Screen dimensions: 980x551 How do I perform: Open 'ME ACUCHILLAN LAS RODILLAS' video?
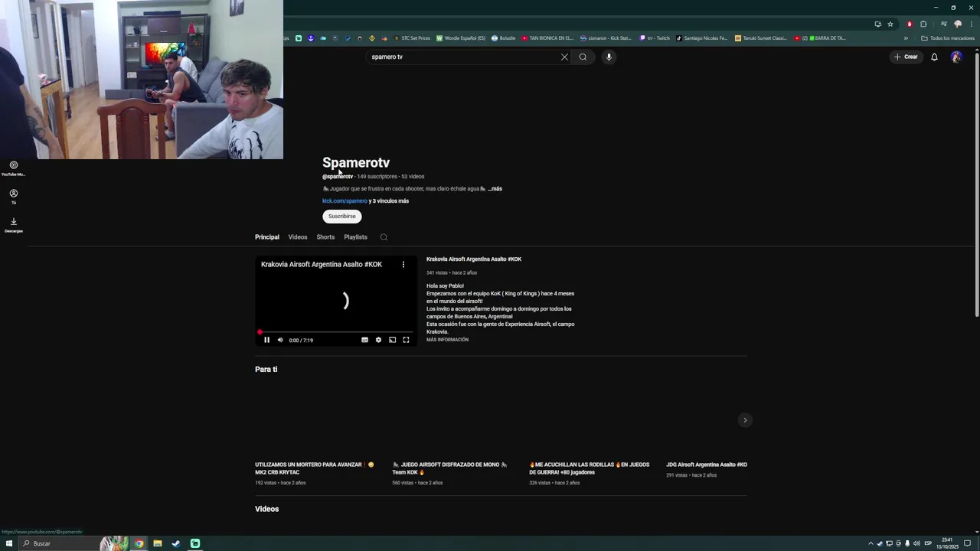click(x=589, y=468)
